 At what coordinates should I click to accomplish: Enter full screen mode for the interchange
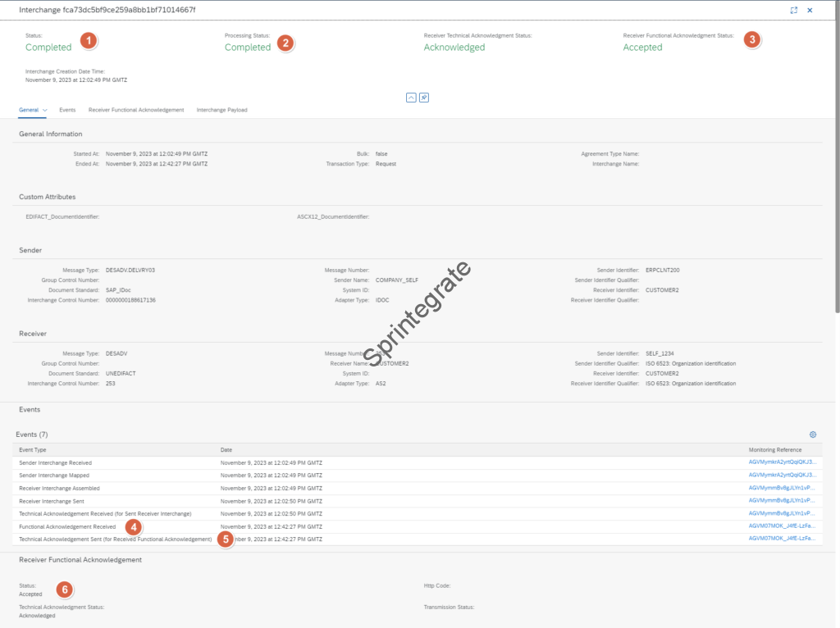pyautogui.click(x=793, y=10)
